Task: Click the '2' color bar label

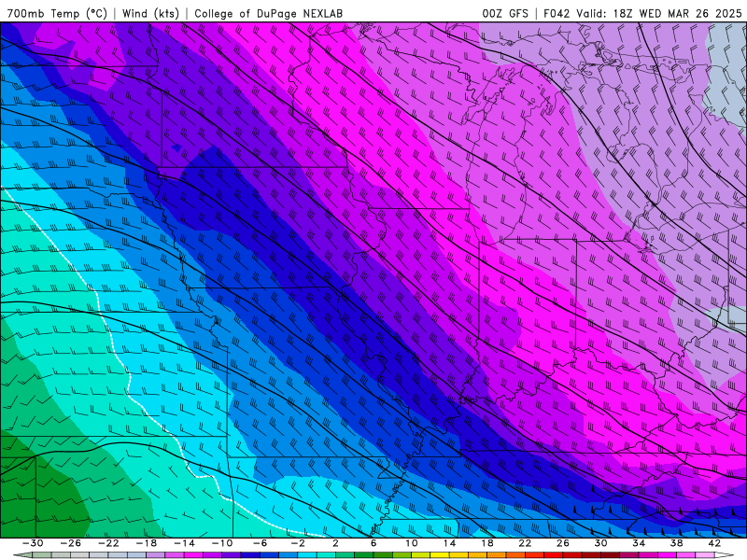Action: (x=335, y=543)
